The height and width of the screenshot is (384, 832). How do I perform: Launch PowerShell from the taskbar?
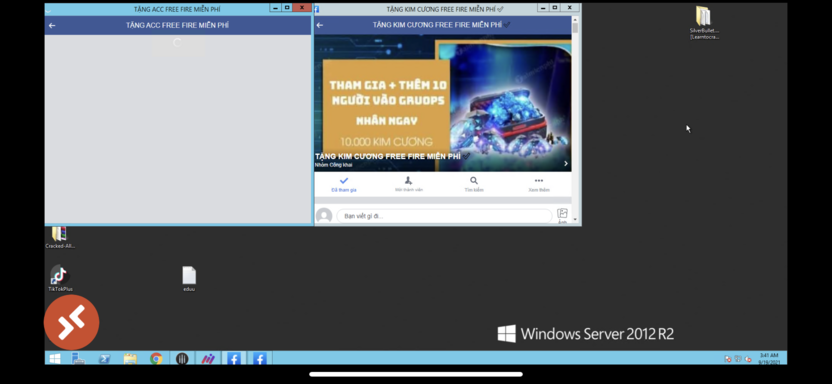105,359
